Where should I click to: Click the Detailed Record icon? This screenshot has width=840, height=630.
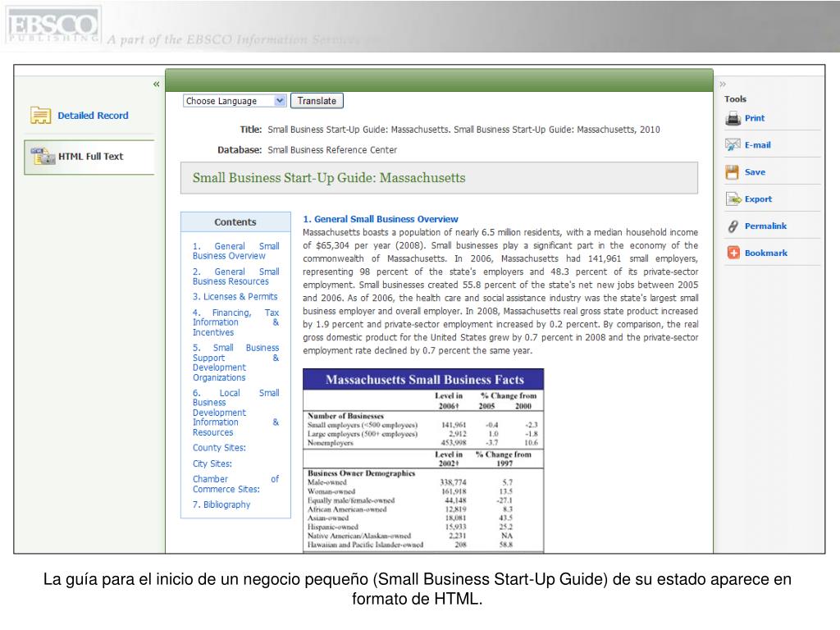pyautogui.click(x=41, y=115)
